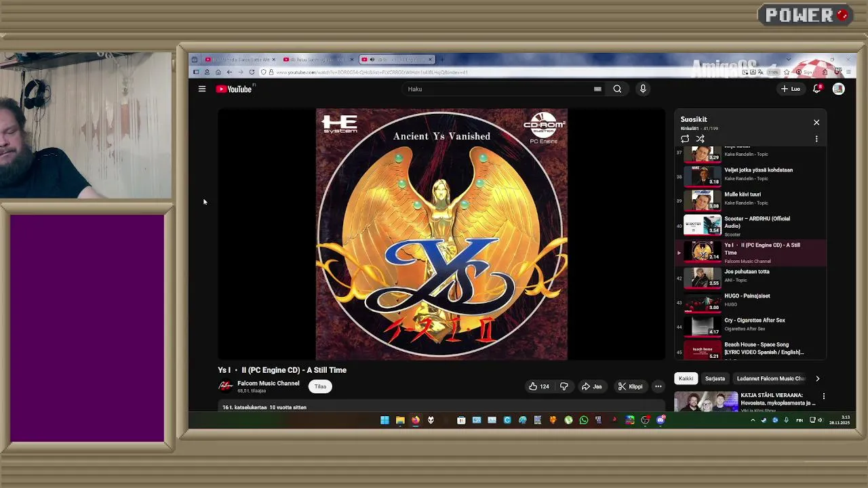The height and width of the screenshot is (488, 868).
Task: Reload the page in browser toolbar
Action: pyautogui.click(x=252, y=72)
